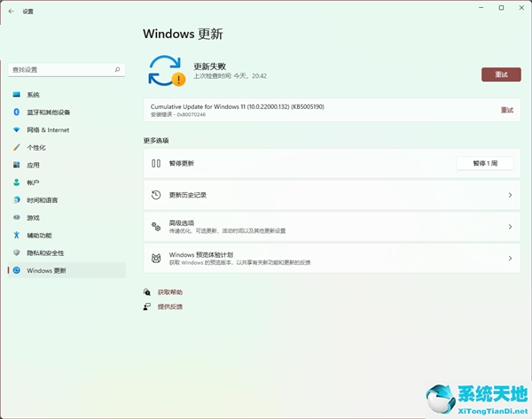Click the Cumulative Update KB5005190 text
The image size is (532, 419).
coord(238,106)
